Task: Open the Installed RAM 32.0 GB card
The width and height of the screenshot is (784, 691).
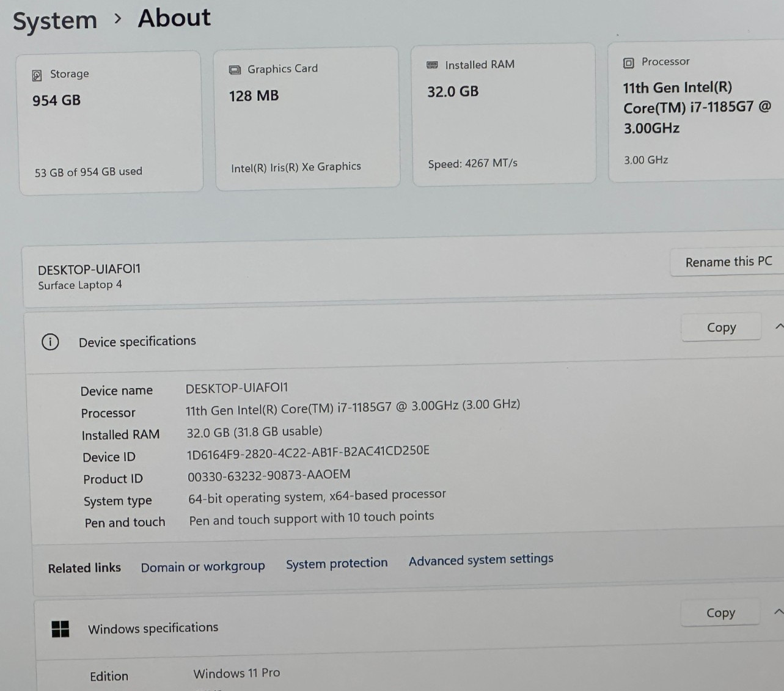Action: tap(504, 114)
